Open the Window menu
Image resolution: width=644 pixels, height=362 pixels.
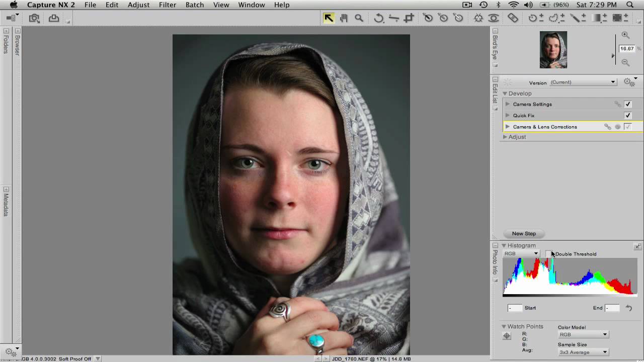252,5
